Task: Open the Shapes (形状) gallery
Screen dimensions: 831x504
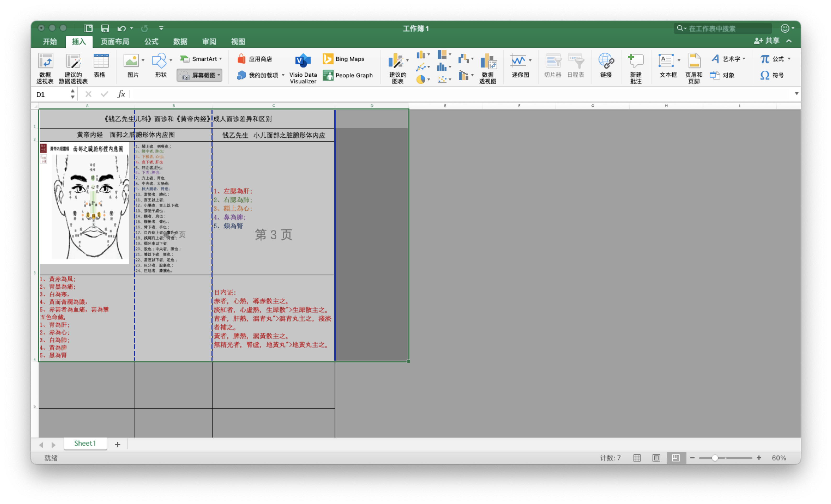Action: tap(160, 66)
